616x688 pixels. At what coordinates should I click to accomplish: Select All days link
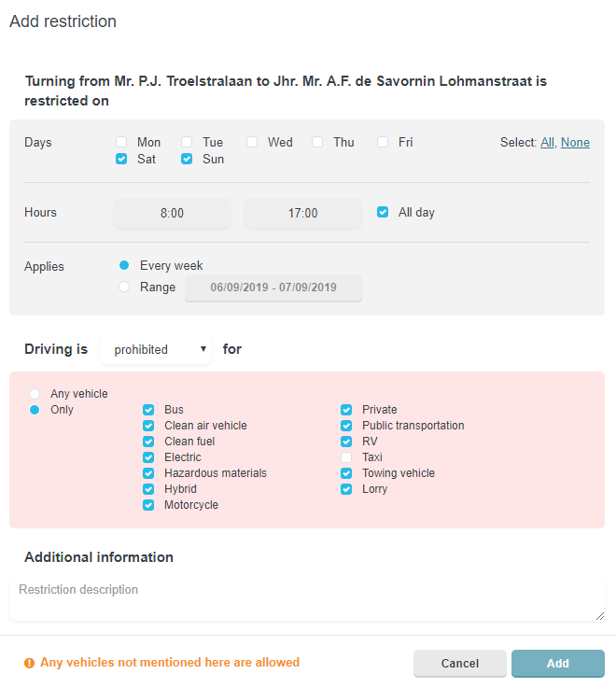pyautogui.click(x=548, y=143)
